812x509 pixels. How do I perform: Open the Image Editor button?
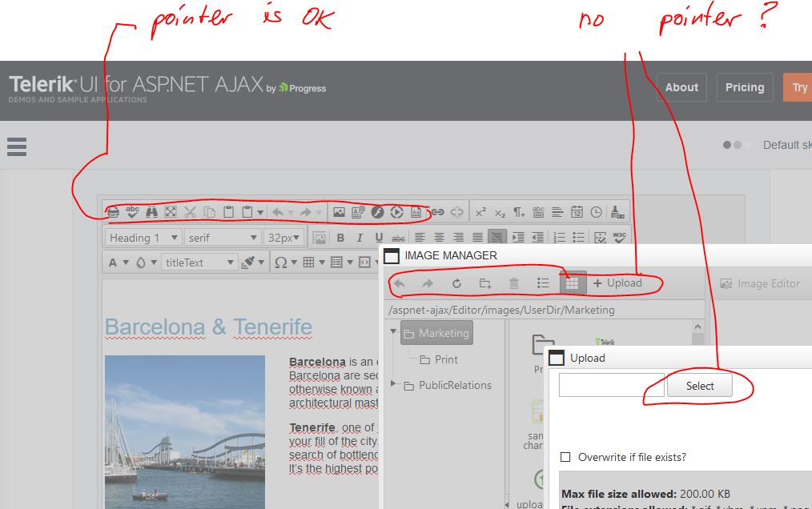coord(760,284)
